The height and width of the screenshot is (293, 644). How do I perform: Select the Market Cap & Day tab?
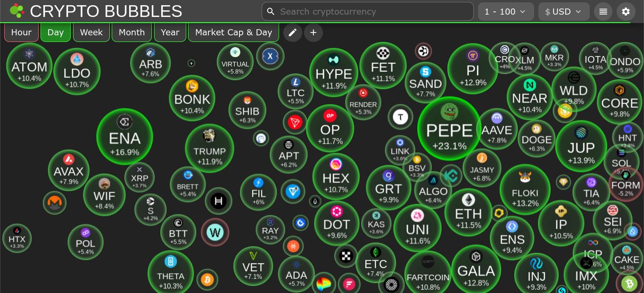[233, 33]
